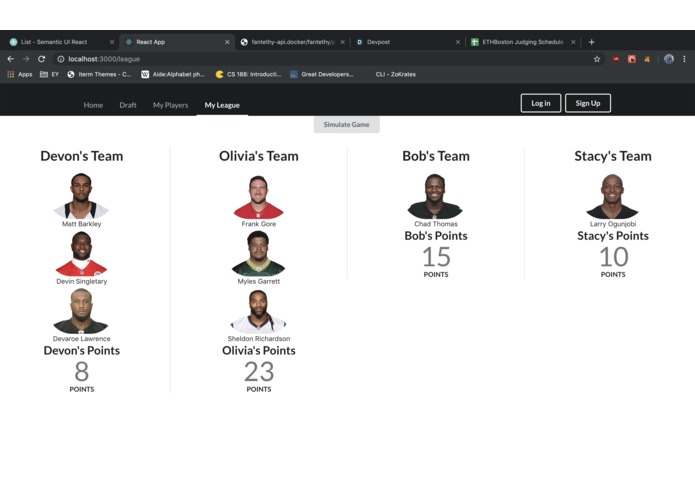The image size is (695, 494).
Task: Open the Chrome three-dot menu
Action: [684, 59]
